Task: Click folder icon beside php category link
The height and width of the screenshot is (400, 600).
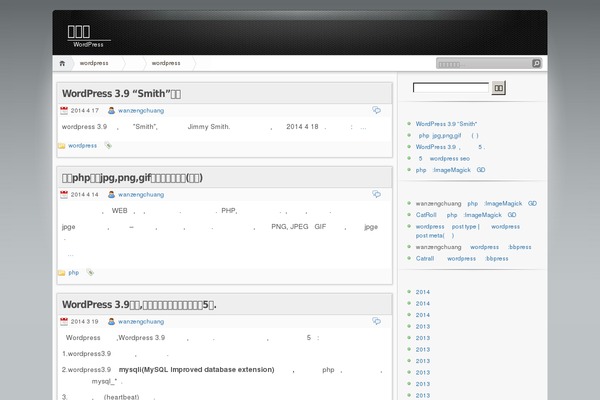Action: pyautogui.click(x=61, y=273)
